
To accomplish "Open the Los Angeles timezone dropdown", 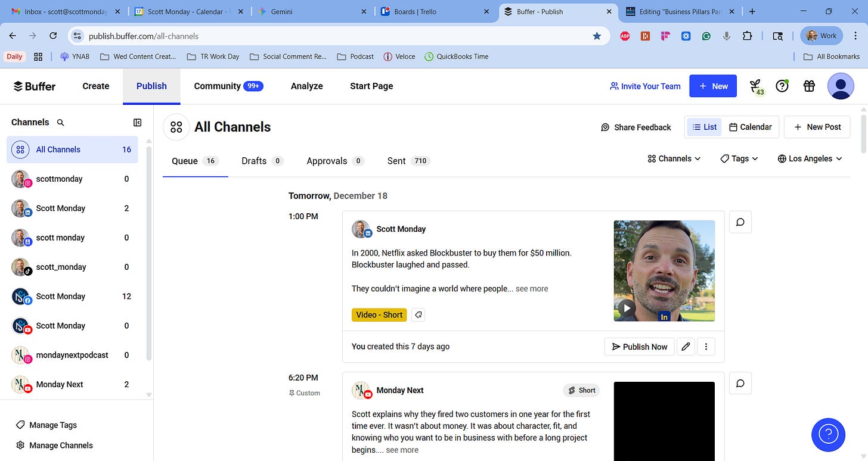I will click(x=810, y=159).
